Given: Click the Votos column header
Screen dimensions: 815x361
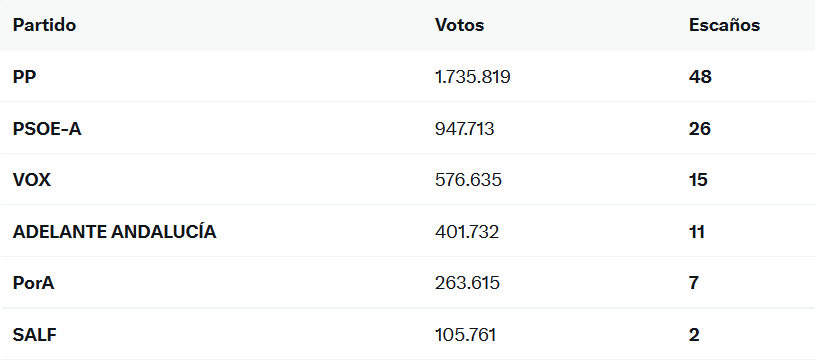Looking at the screenshot, I should tap(459, 25).
